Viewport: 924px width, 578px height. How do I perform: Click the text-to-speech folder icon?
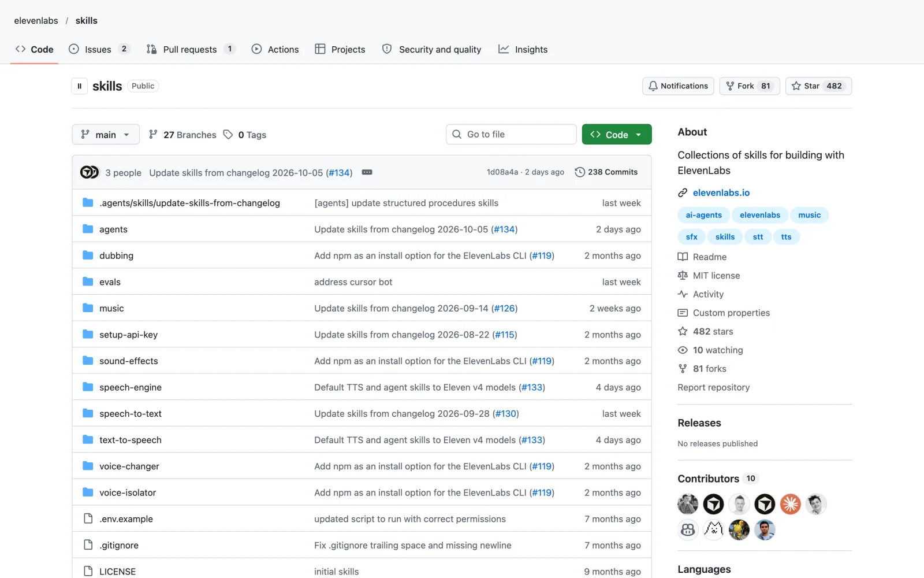point(88,439)
